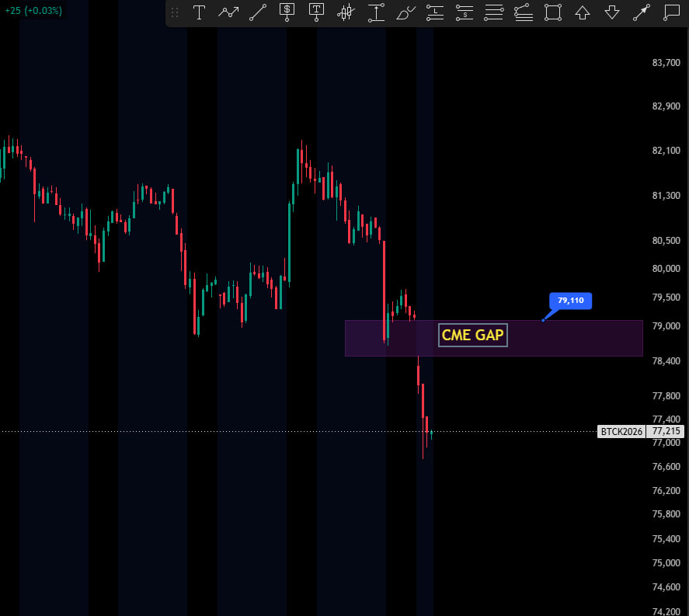Click the +25 (+0.03%) change text
The image size is (689, 616).
point(33,11)
